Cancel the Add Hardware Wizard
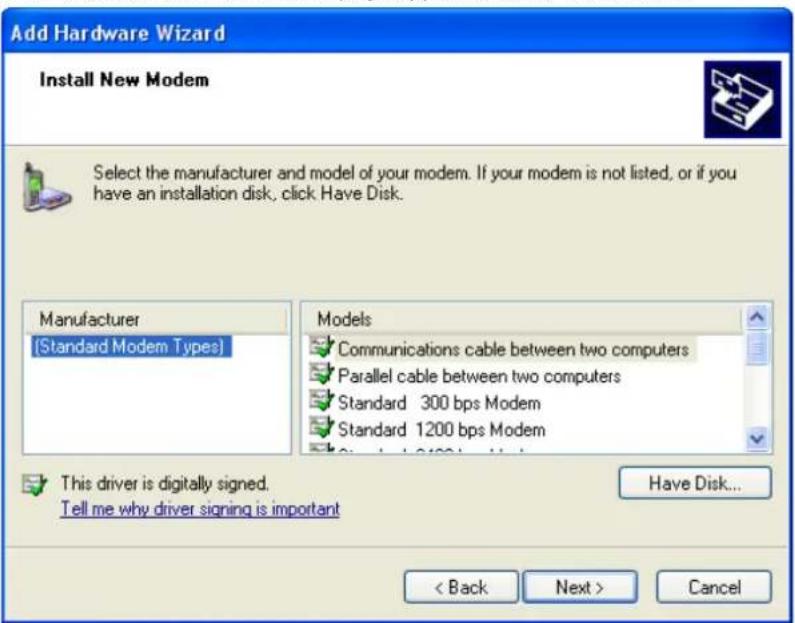795x623 pixels. [x=714, y=588]
